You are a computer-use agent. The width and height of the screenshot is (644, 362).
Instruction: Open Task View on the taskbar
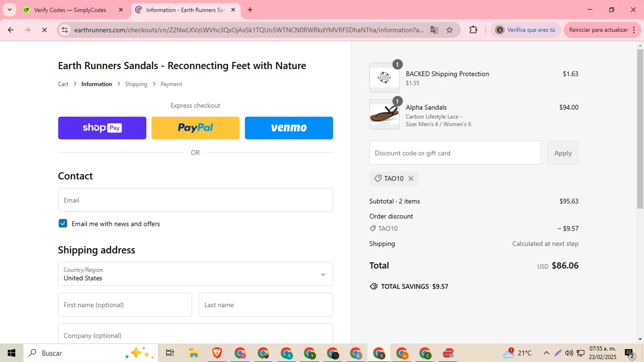click(170, 353)
